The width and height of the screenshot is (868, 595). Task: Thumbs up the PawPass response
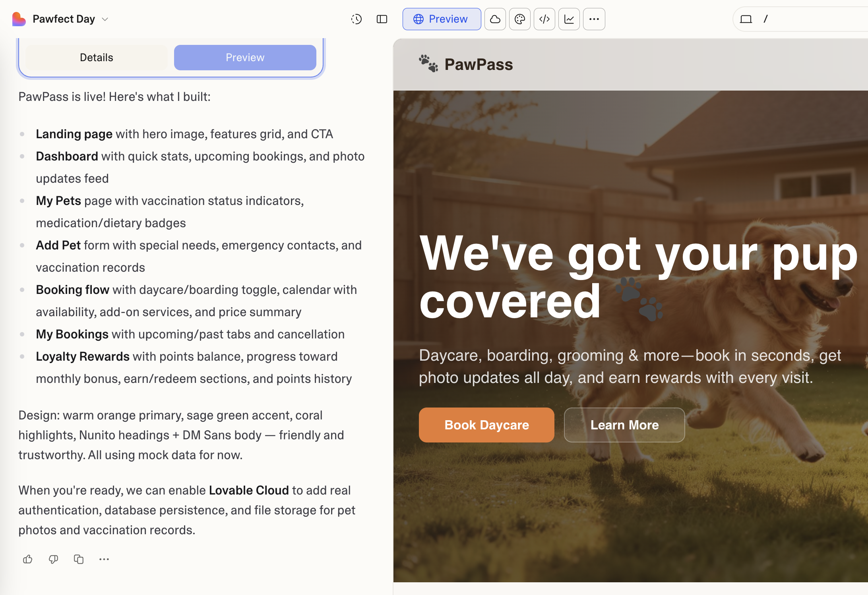point(28,559)
